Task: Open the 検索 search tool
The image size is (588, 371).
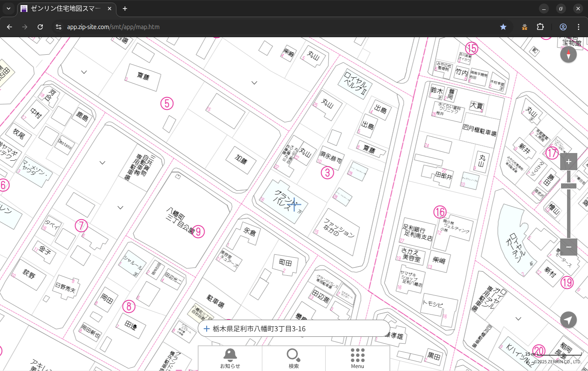Action: click(x=294, y=358)
